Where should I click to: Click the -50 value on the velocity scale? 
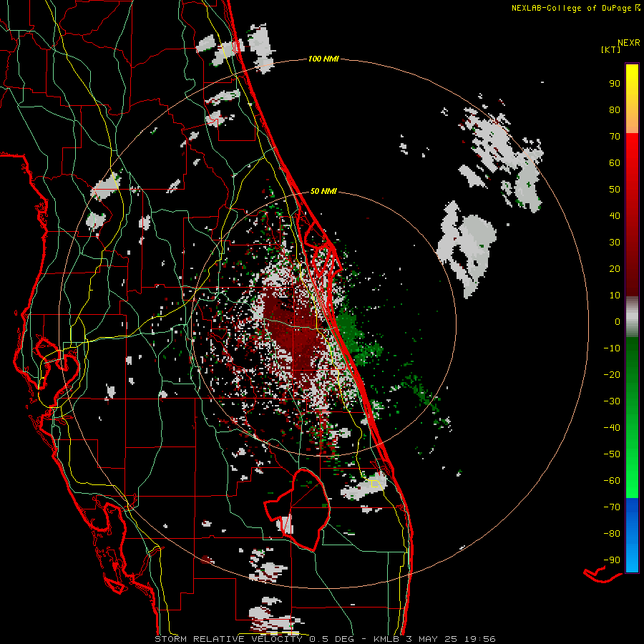point(612,454)
